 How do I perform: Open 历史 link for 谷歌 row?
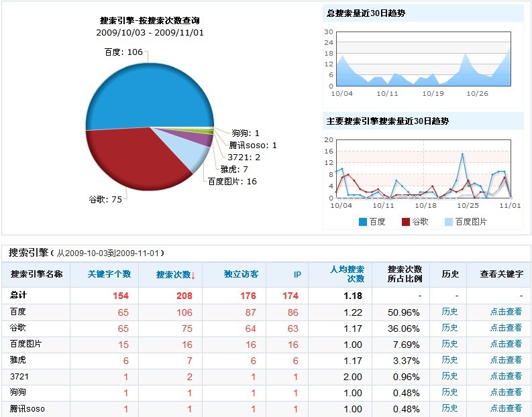click(x=450, y=328)
